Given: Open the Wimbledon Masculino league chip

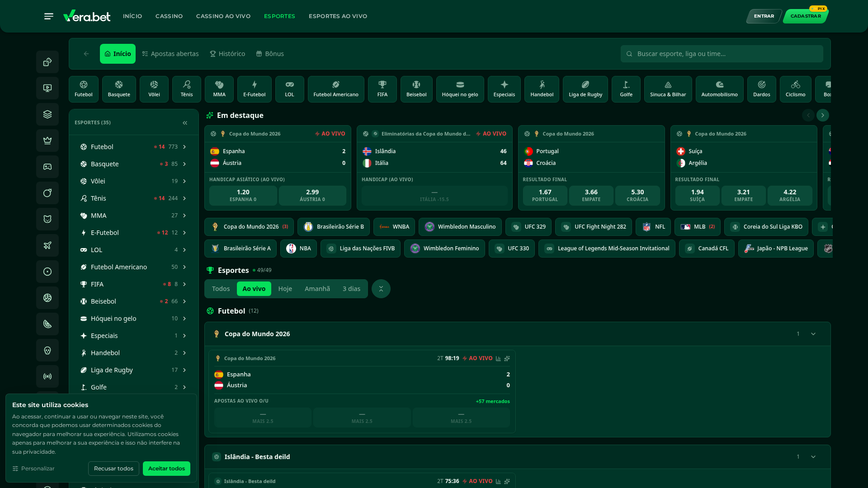Looking at the screenshot, I should 460,227.
